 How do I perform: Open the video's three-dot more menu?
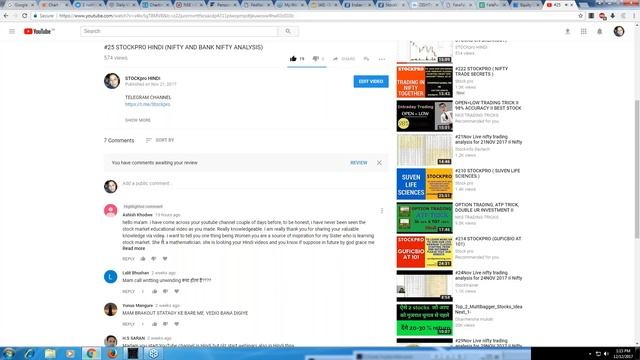click(x=382, y=59)
